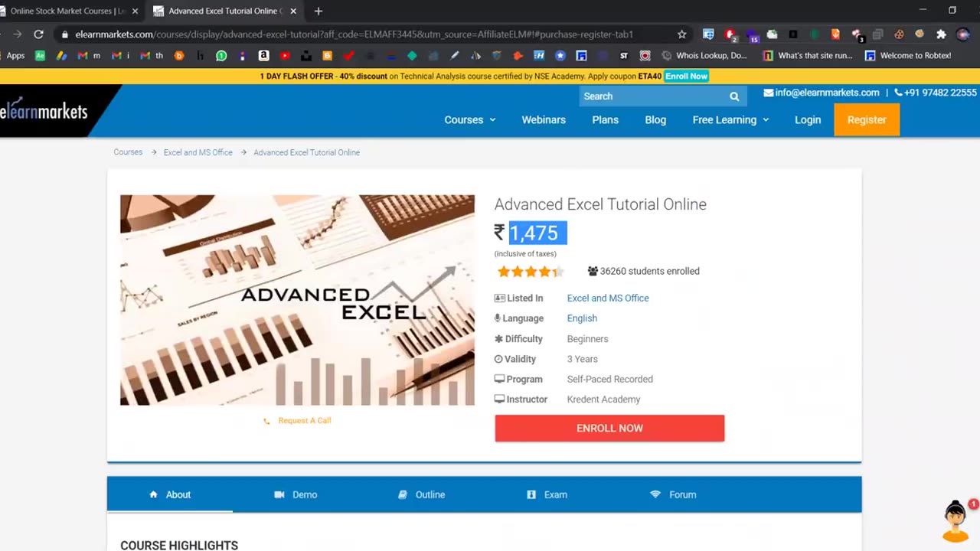Open the Plans page

[x=605, y=120]
